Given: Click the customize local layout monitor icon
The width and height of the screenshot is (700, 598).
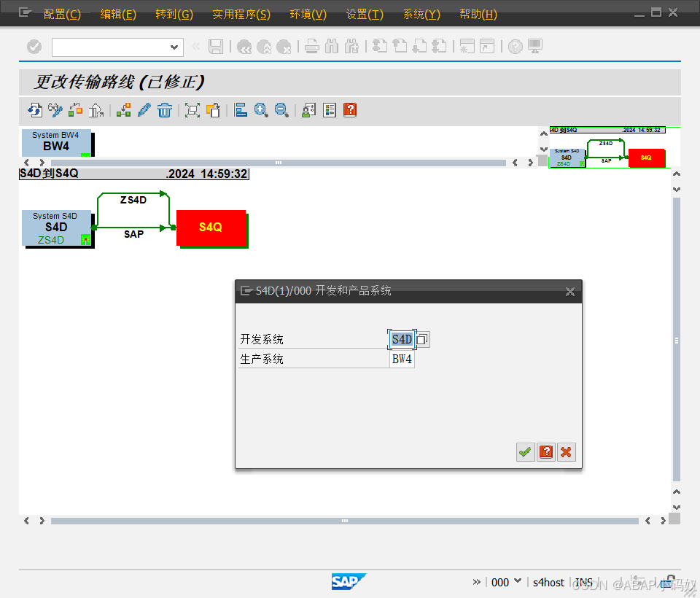Looking at the screenshot, I should point(535,47).
